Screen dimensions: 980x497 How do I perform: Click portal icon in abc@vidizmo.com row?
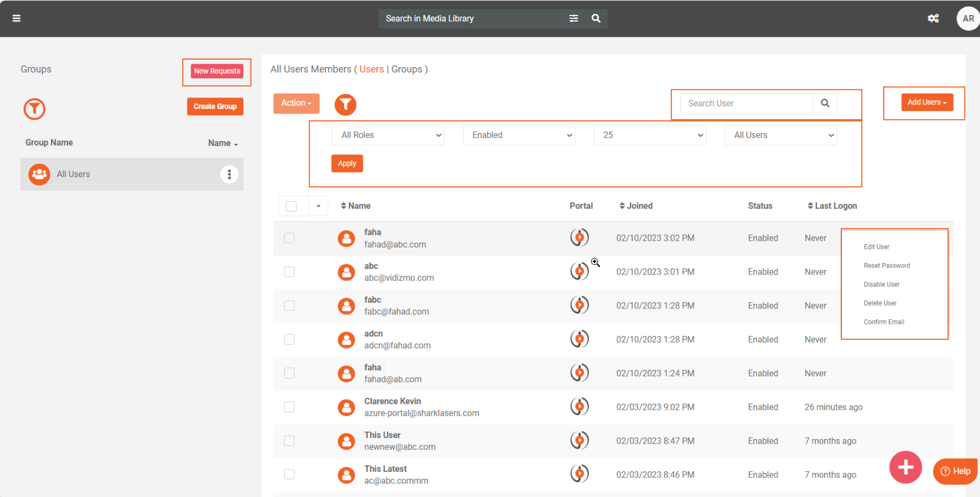click(579, 271)
